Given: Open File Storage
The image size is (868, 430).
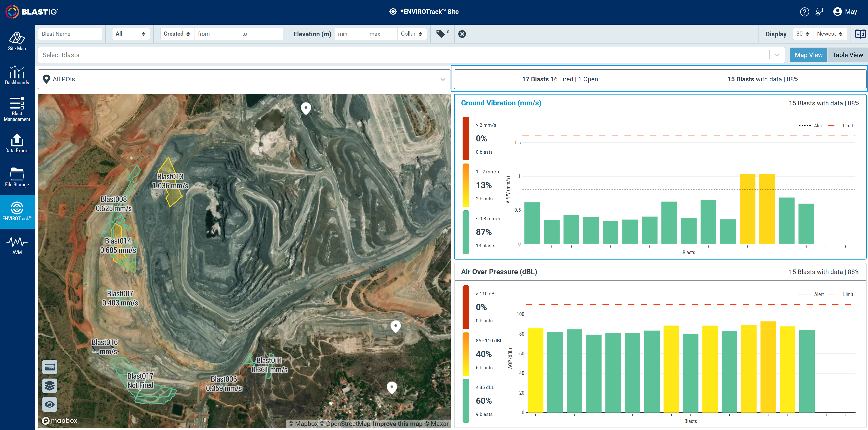Looking at the screenshot, I should (17, 177).
